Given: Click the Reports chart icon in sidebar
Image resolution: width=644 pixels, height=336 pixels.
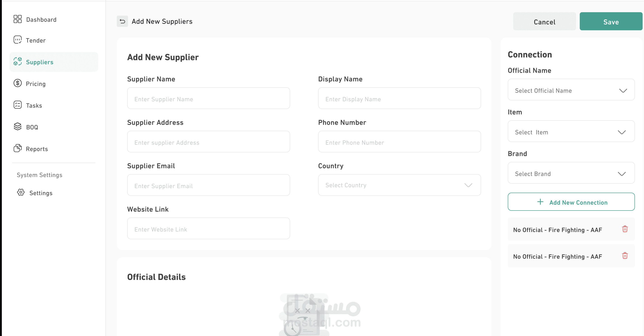Looking at the screenshot, I should [17, 148].
